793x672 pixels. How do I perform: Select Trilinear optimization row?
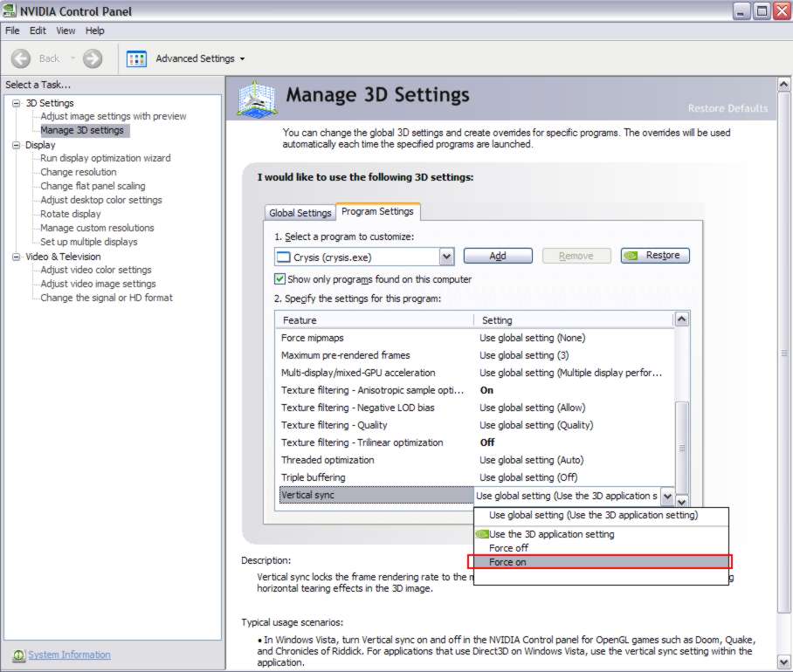tap(475, 442)
